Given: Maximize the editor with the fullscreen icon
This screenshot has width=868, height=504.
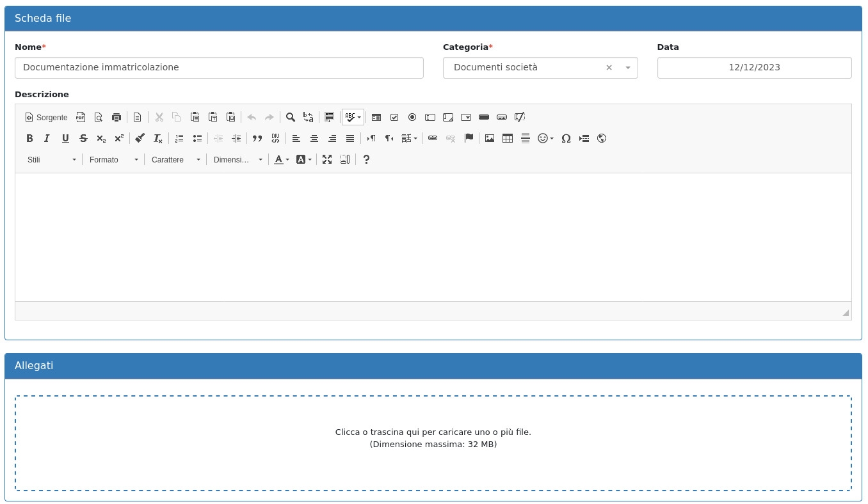Looking at the screenshot, I should click(x=327, y=159).
